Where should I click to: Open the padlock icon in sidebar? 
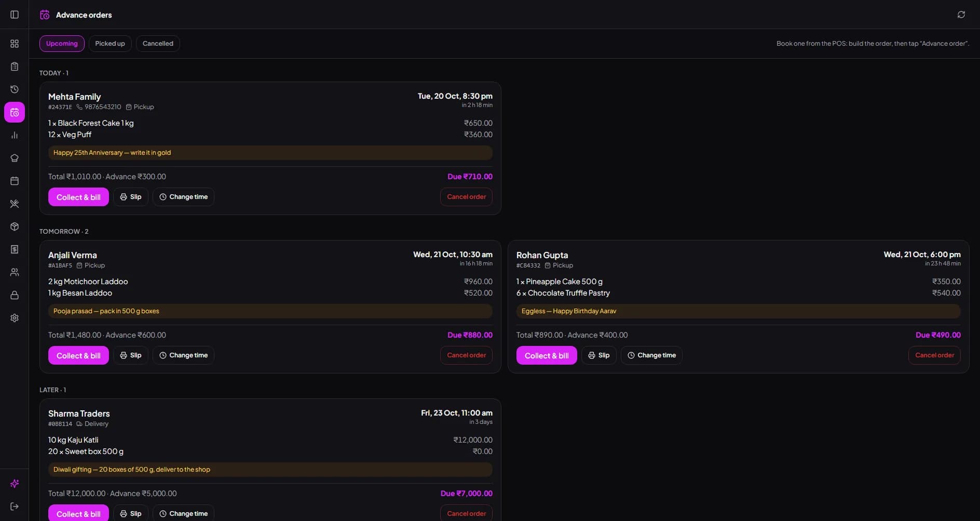pyautogui.click(x=15, y=295)
